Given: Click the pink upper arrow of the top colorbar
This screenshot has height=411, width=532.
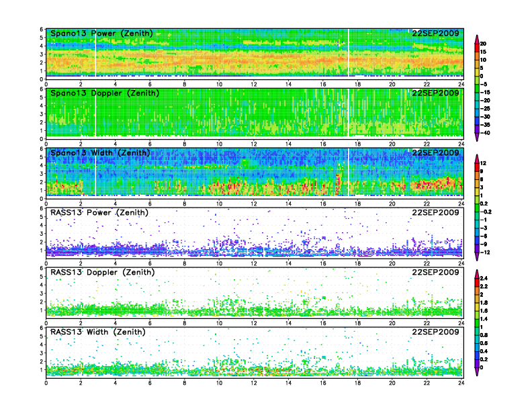Looking at the screenshot, I should (477, 40).
